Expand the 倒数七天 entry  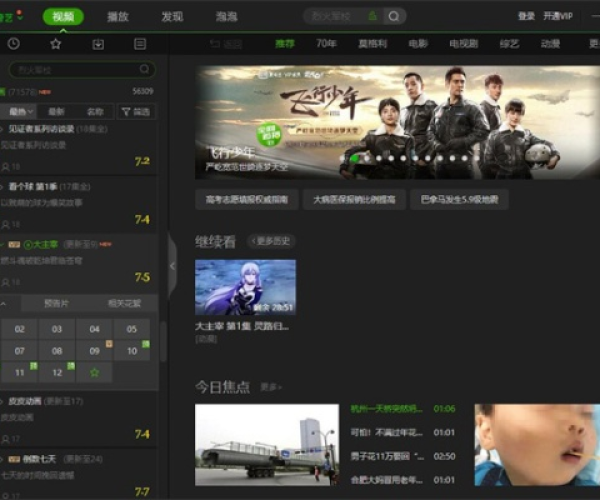pyautogui.click(x=2, y=459)
